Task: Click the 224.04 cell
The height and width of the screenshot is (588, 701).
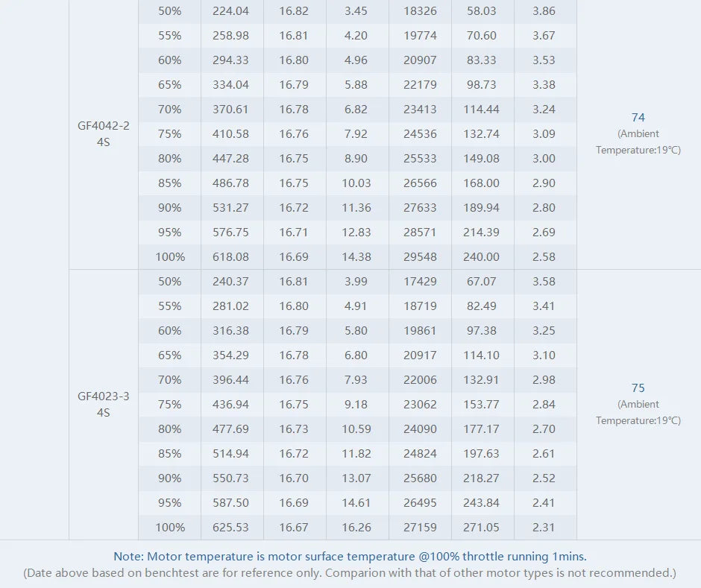Action: click(230, 11)
